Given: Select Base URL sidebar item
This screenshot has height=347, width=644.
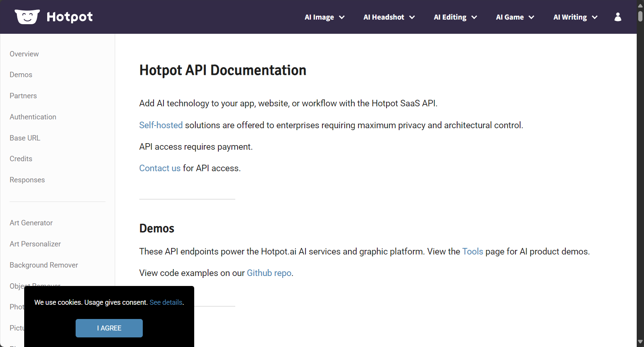Looking at the screenshot, I should (25, 138).
